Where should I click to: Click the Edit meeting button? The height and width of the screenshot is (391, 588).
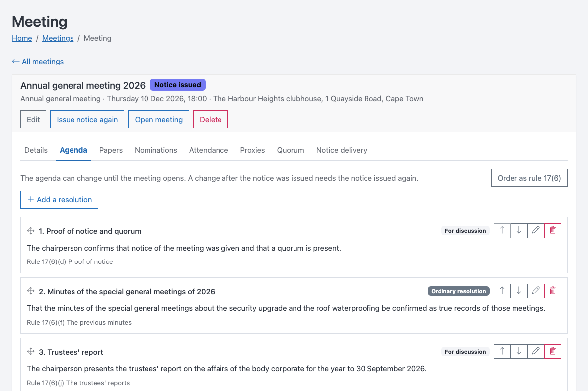pyautogui.click(x=33, y=119)
